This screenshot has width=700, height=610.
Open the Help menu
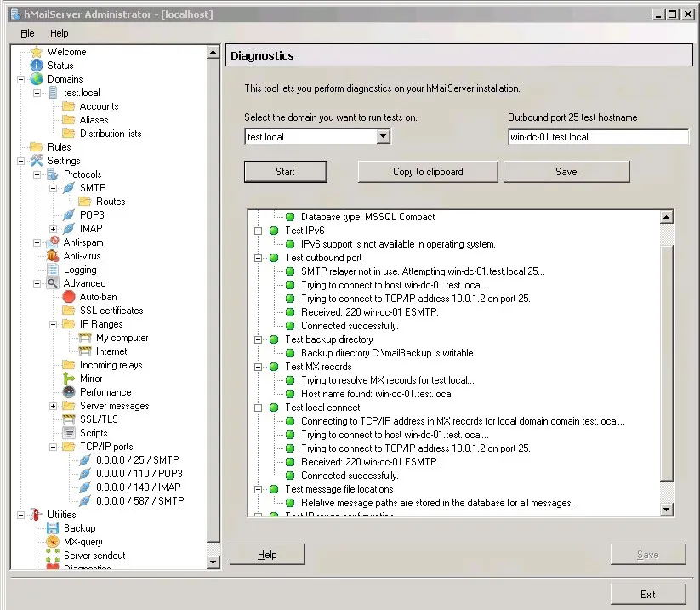click(59, 33)
